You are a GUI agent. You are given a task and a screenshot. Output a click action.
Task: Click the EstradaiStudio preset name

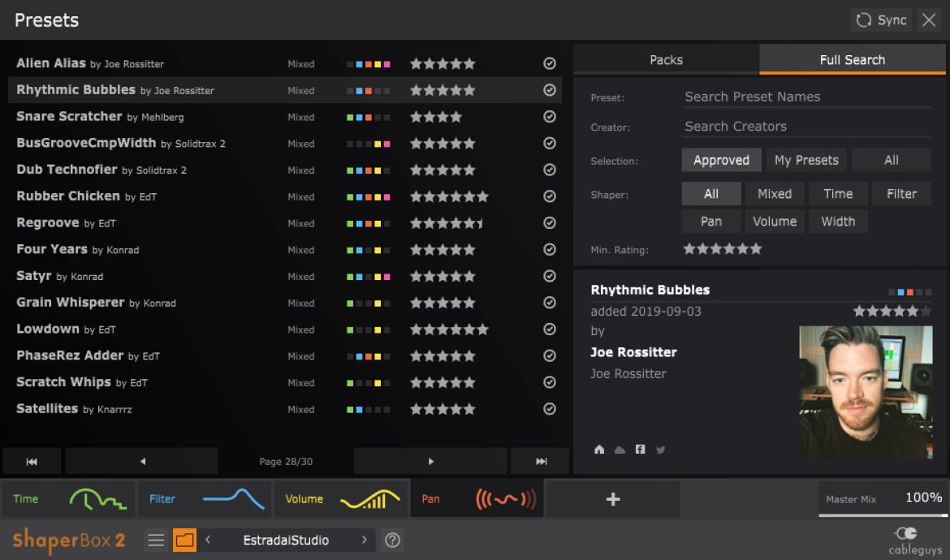pos(286,540)
